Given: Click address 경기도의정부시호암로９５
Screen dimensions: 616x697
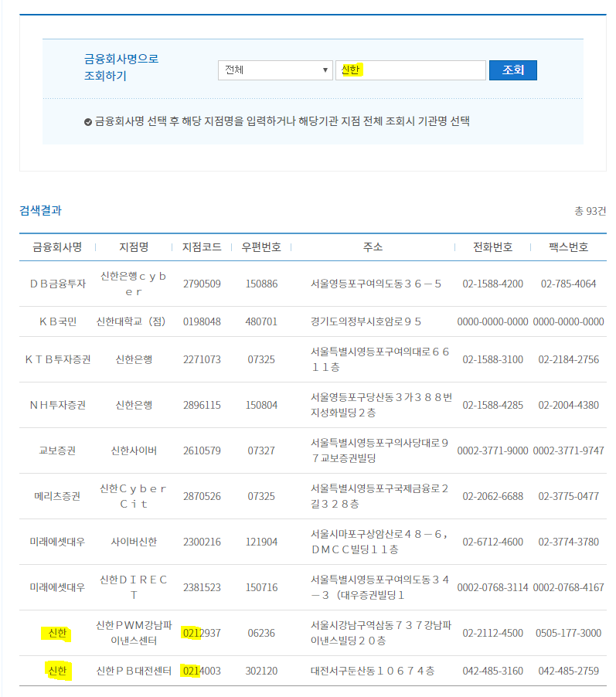Looking at the screenshot, I should [366, 321].
